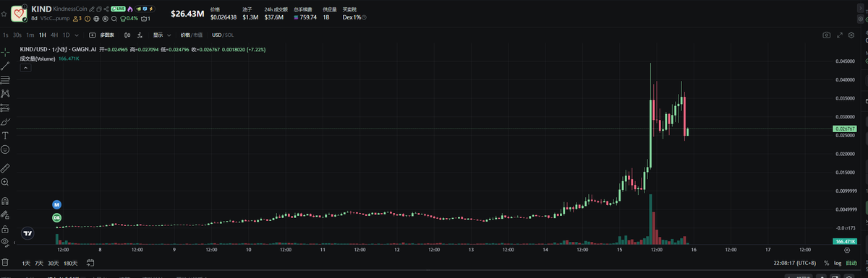Select the brush drawing tool
The height and width of the screenshot is (278, 868).
point(5,121)
